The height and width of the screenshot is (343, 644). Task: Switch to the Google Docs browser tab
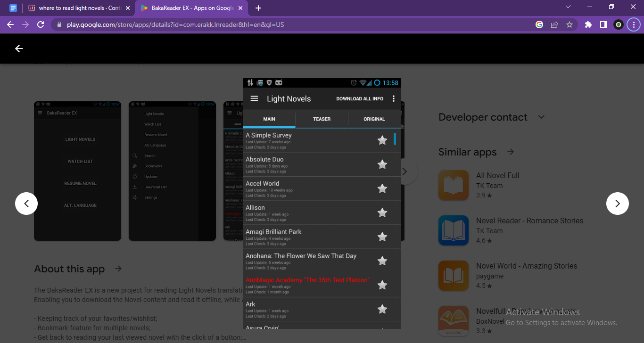point(13,8)
